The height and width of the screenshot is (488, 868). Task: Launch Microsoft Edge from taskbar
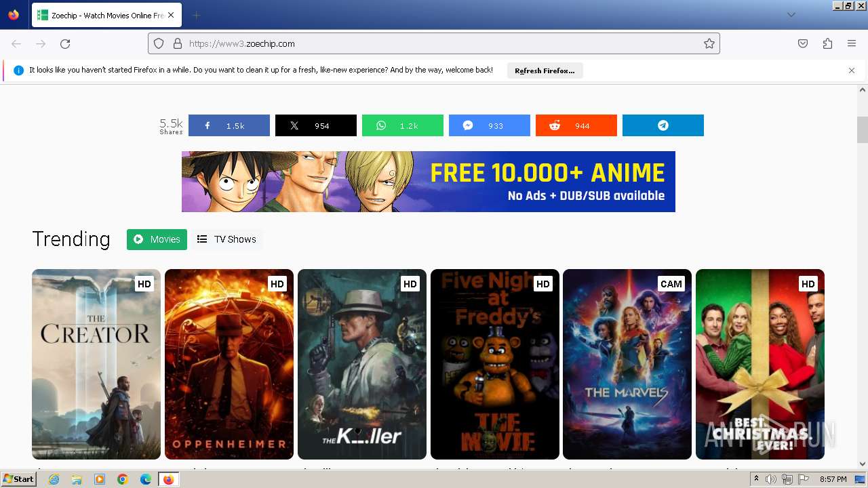146,479
